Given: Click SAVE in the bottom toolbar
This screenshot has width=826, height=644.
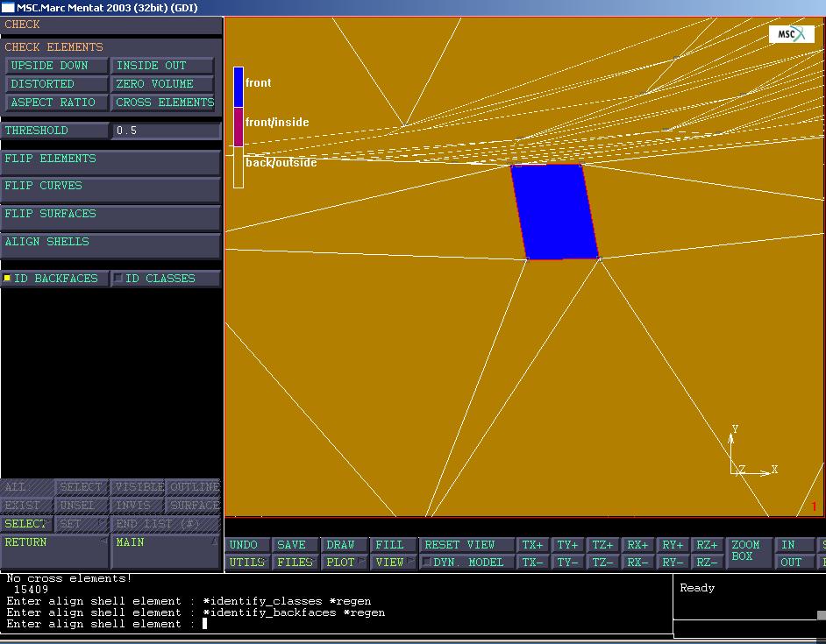Looking at the screenshot, I should [x=296, y=544].
